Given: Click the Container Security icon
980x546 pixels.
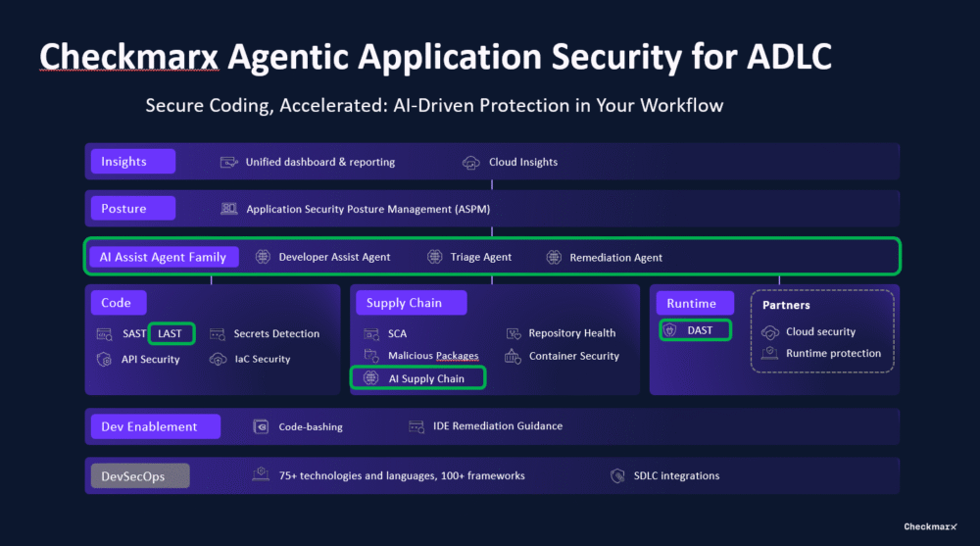Looking at the screenshot, I should pyautogui.click(x=513, y=356).
